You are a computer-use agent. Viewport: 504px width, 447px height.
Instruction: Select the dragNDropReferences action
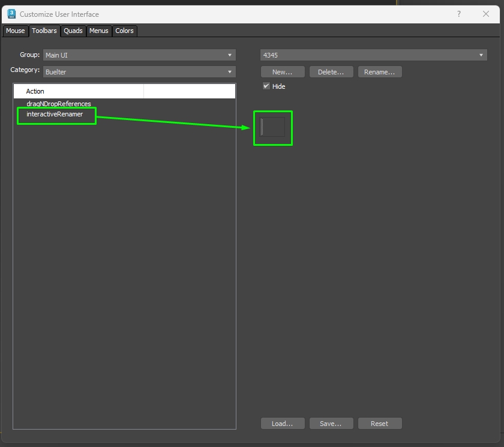click(x=59, y=104)
